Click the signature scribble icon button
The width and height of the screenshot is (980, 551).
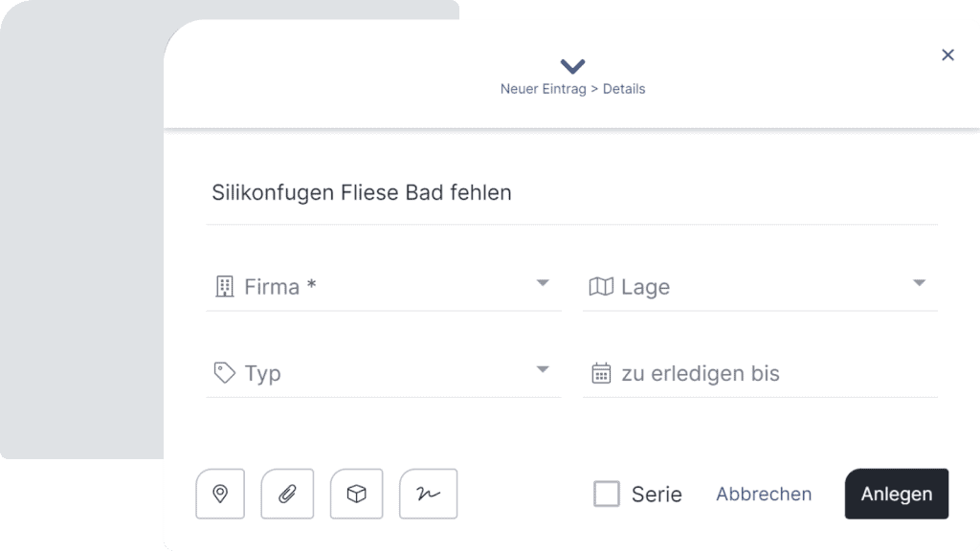[x=428, y=494]
